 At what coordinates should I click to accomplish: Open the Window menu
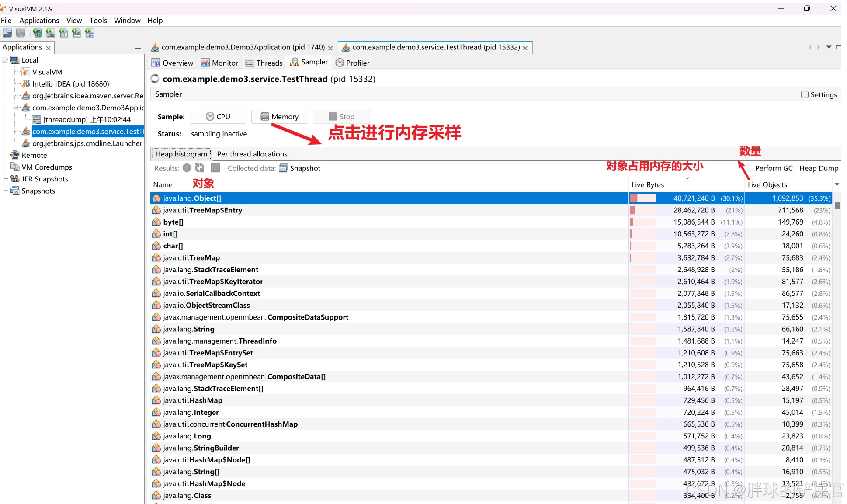coord(127,21)
